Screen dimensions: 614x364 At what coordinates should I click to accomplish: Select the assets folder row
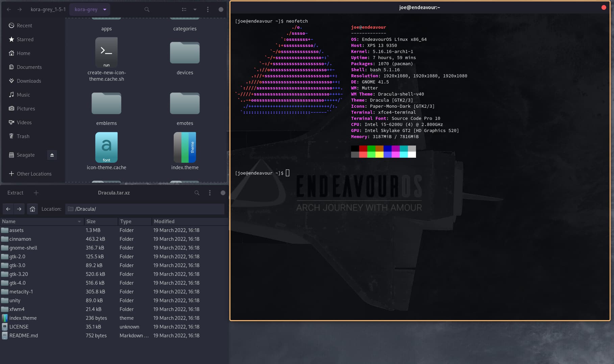pos(114,230)
